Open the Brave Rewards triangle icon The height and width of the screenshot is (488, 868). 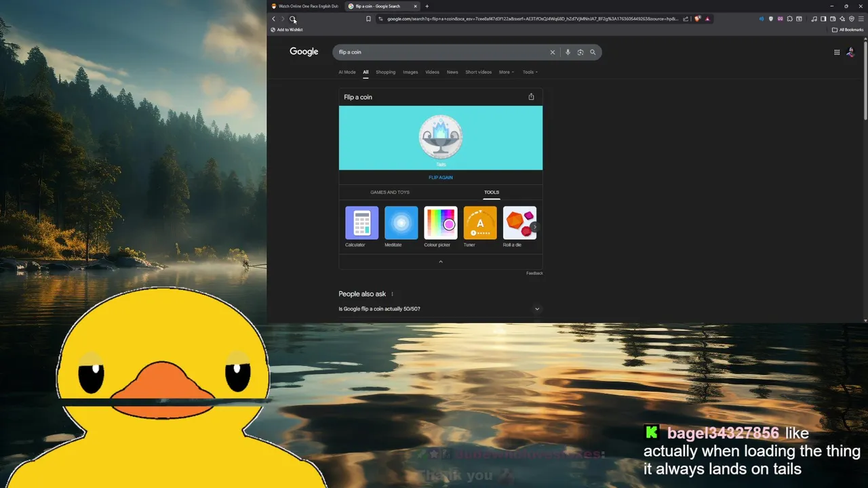tap(707, 19)
